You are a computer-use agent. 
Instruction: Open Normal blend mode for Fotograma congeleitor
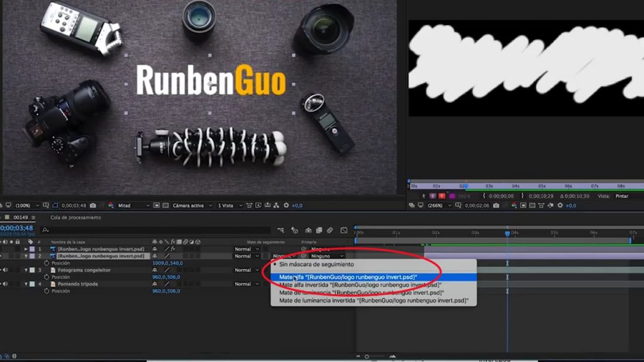pos(247,270)
